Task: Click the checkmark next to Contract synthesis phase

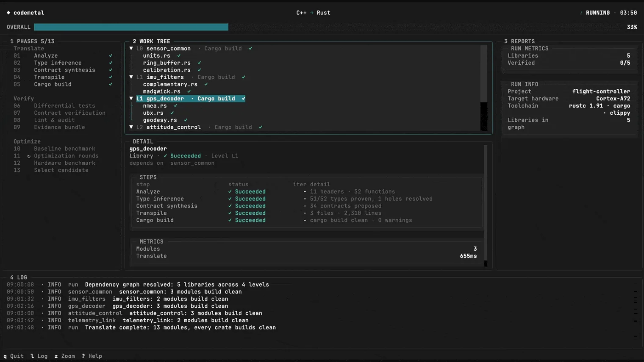Action: [111, 70]
